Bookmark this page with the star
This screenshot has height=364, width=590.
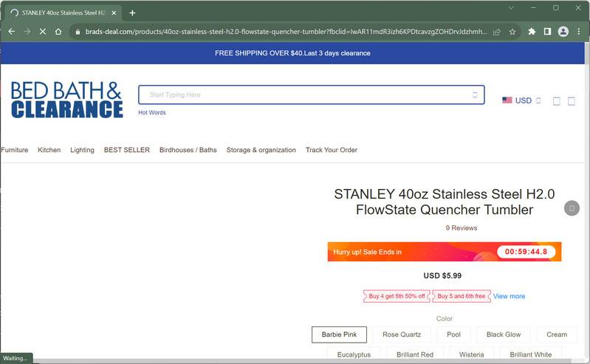512,32
